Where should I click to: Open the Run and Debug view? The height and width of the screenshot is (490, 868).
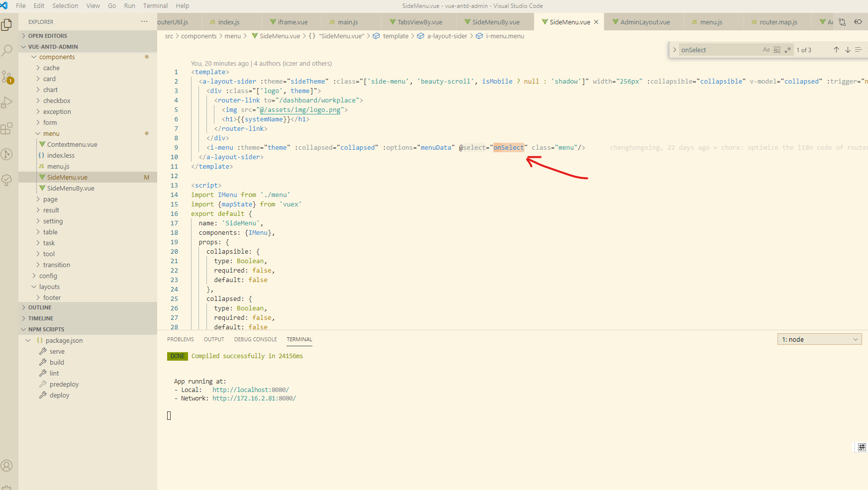click(x=7, y=102)
